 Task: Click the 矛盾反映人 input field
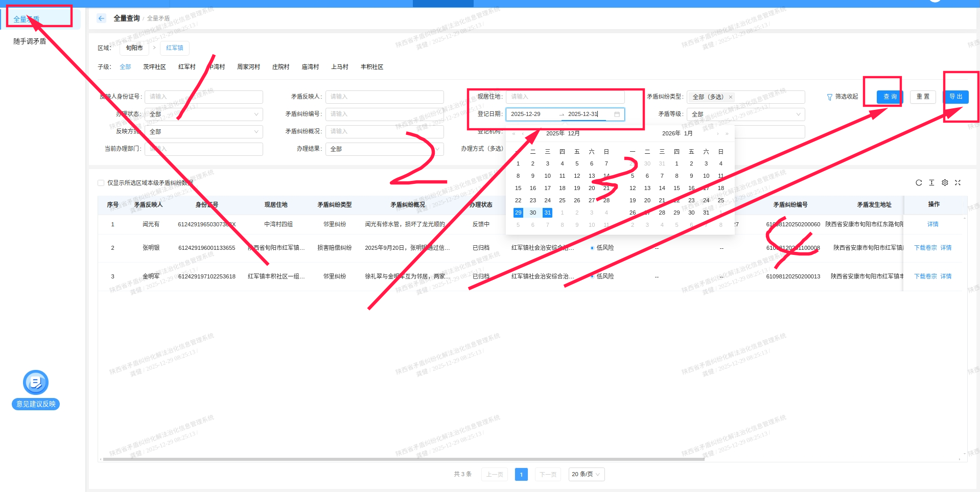point(384,97)
